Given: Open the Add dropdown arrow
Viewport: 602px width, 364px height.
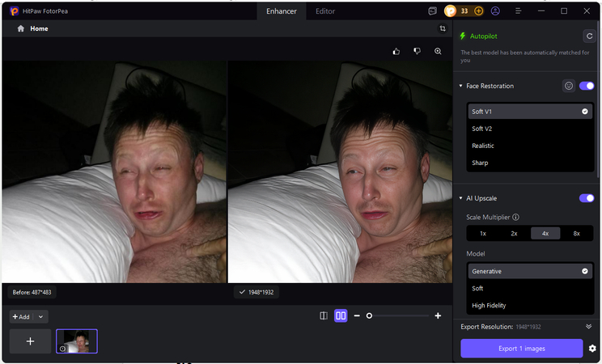Looking at the screenshot, I should point(40,317).
